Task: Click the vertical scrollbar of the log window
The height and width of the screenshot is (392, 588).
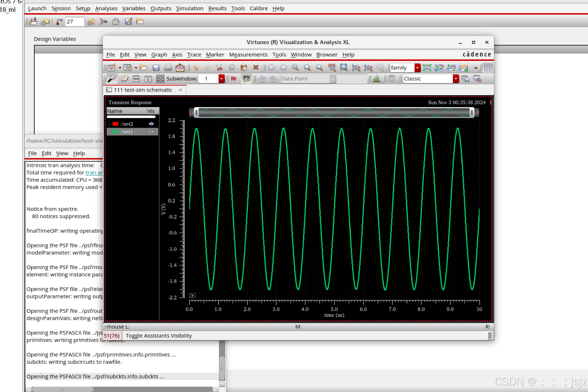Action: (x=222, y=369)
